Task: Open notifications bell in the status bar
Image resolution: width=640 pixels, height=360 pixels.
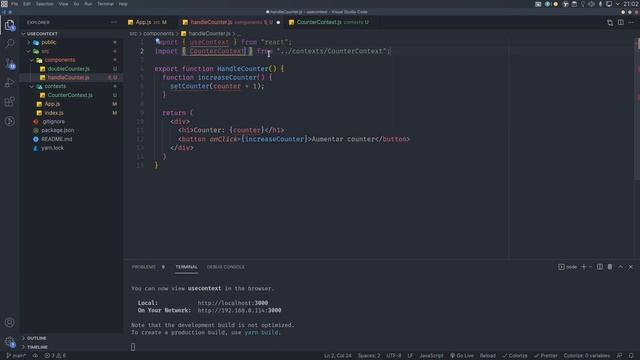Action: coord(631,356)
